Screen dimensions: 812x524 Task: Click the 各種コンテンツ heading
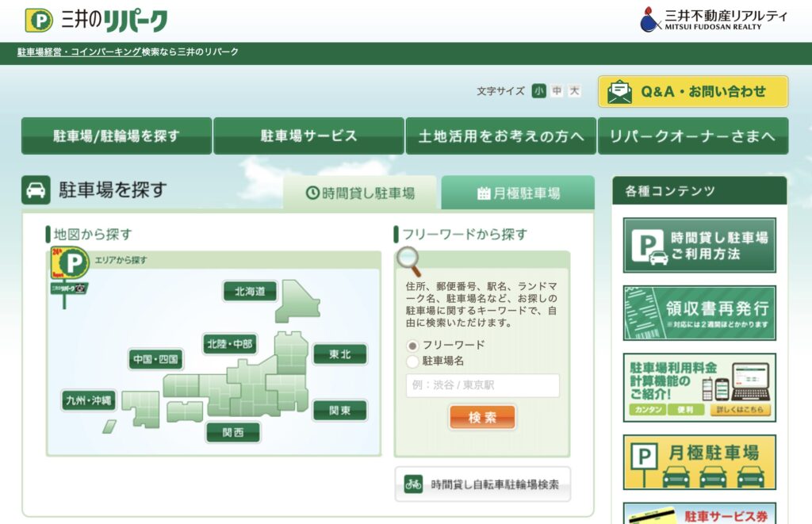(669, 191)
